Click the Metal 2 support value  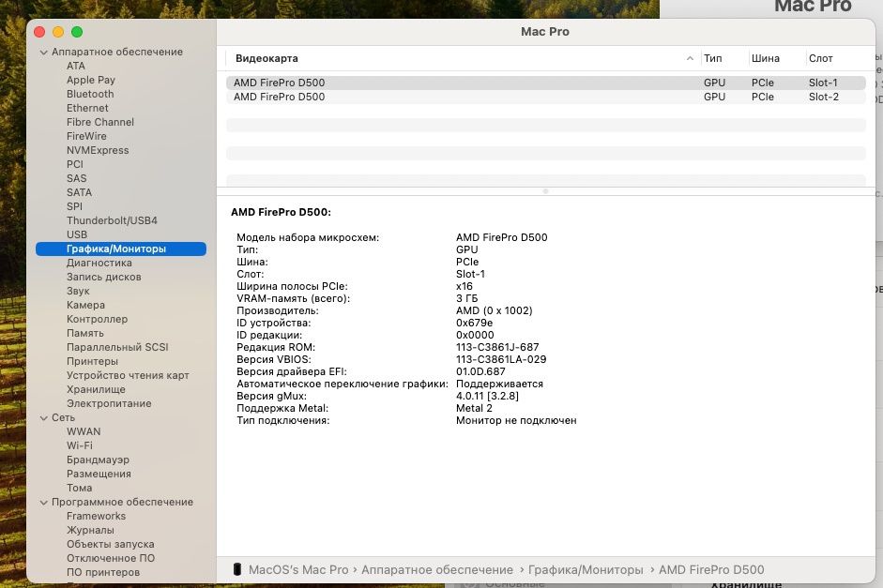[x=474, y=408]
